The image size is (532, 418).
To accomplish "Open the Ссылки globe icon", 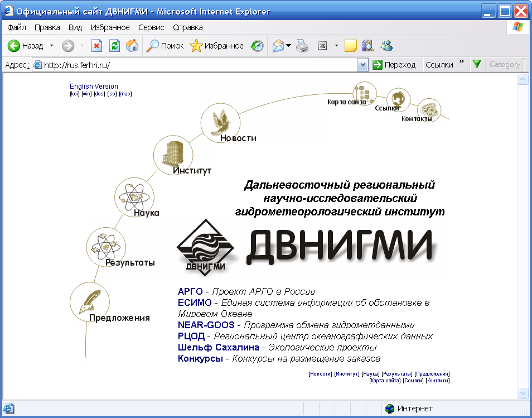I will (x=398, y=100).
